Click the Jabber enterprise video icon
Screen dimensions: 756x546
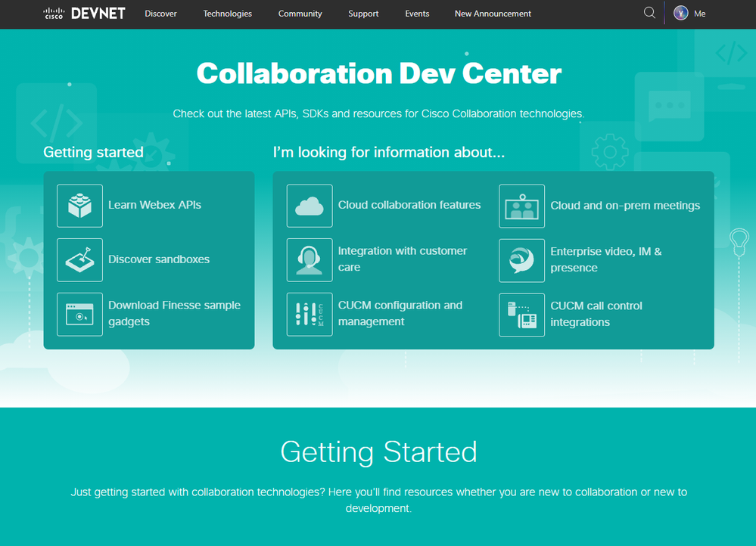pyautogui.click(x=521, y=260)
